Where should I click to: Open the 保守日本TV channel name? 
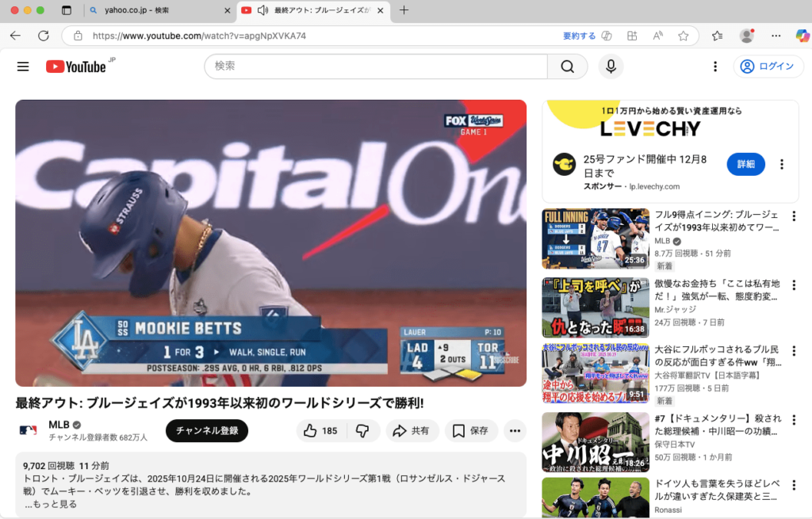pyautogui.click(x=675, y=444)
